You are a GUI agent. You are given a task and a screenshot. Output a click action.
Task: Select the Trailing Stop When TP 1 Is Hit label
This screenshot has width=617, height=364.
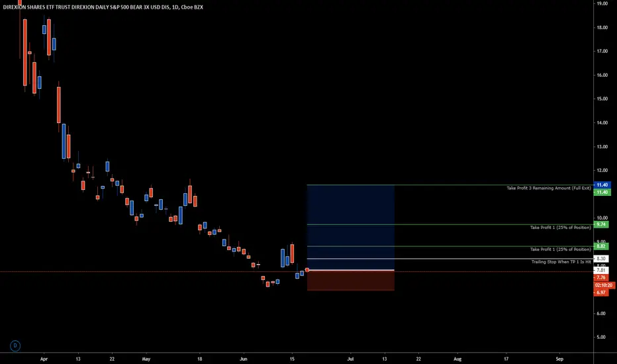click(x=561, y=261)
